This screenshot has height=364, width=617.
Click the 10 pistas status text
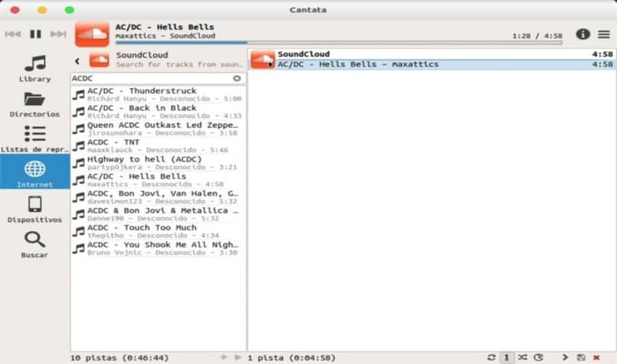tap(119, 358)
